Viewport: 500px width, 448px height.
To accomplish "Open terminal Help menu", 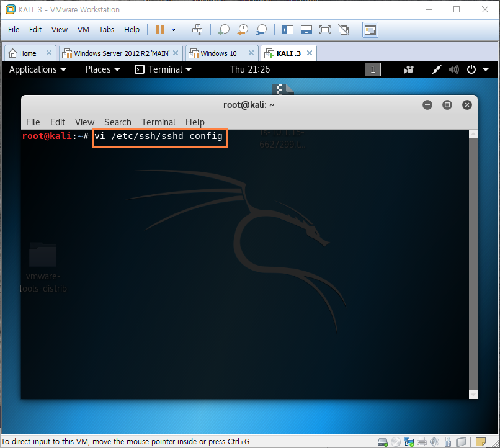I will 195,122.
